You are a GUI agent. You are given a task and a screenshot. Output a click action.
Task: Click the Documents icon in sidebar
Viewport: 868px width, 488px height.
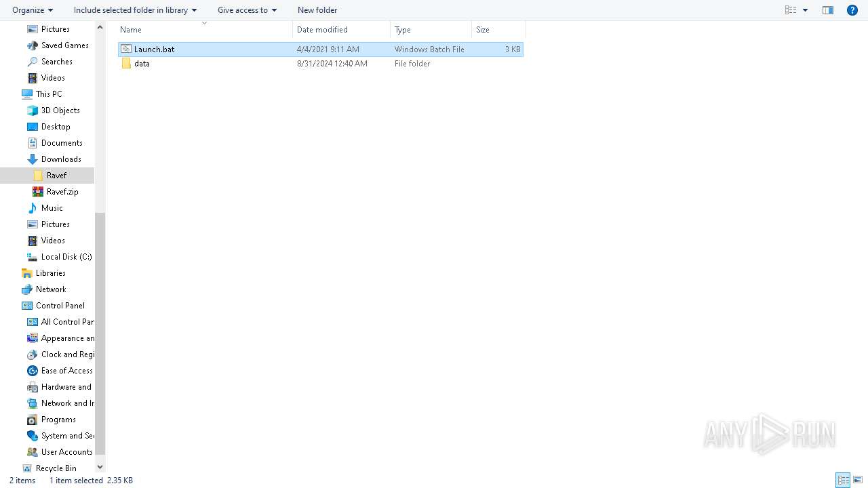pos(32,143)
